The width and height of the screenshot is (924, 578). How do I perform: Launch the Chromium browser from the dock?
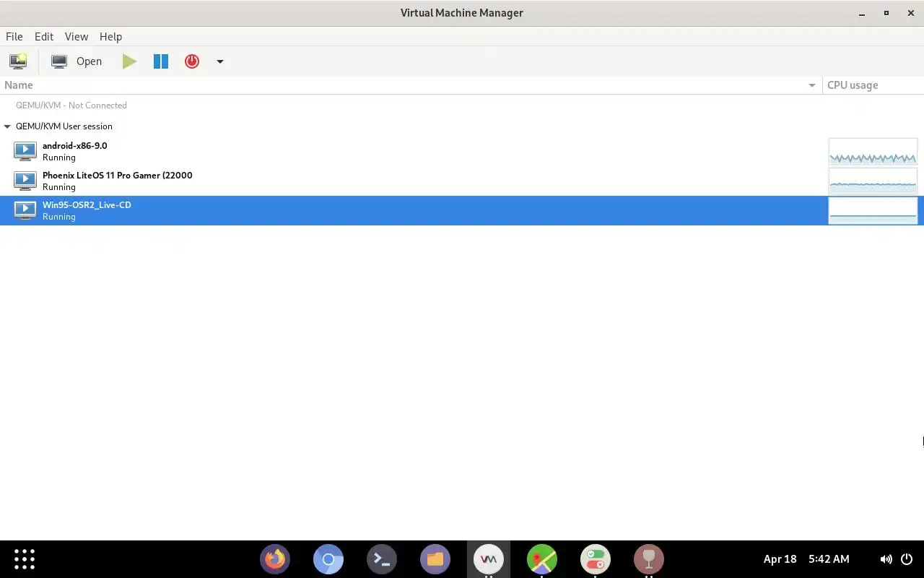click(328, 559)
